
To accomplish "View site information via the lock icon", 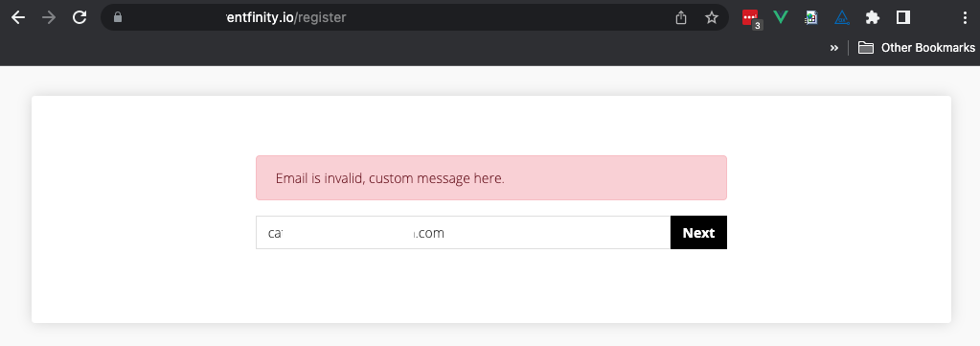I will (x=118, y=17).
